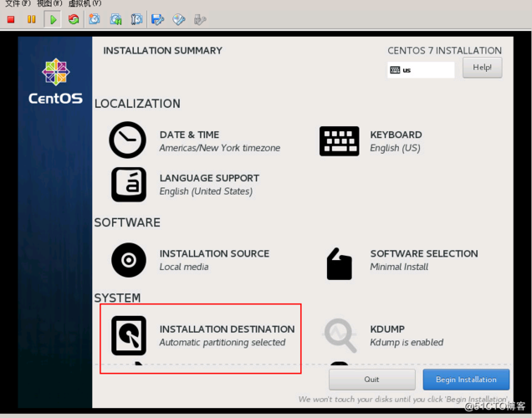Click 'Kdump is enabled' text
This screenshot has height=418, width=532.
click(407, 343)
